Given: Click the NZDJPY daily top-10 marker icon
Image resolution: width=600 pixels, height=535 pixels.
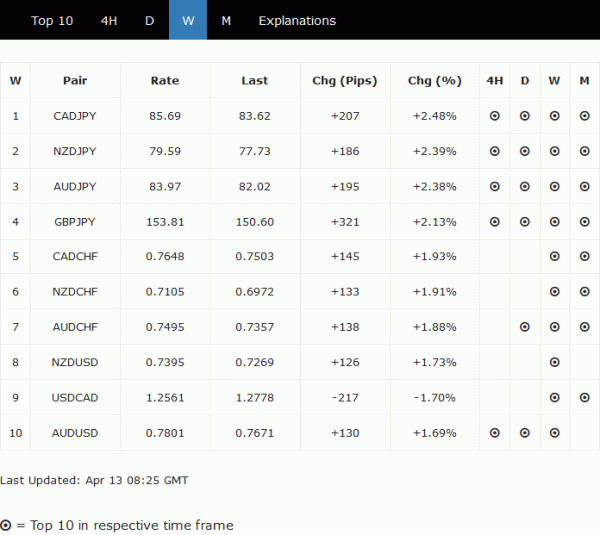Looking at the screenshot, I should point(524,151).
